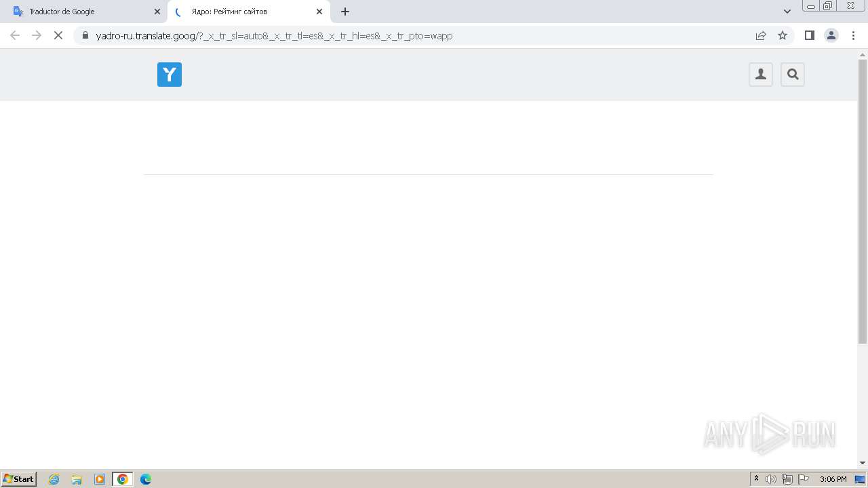Click the show desktop button
This screenshot has width=868, height=488.
[861, 479]
